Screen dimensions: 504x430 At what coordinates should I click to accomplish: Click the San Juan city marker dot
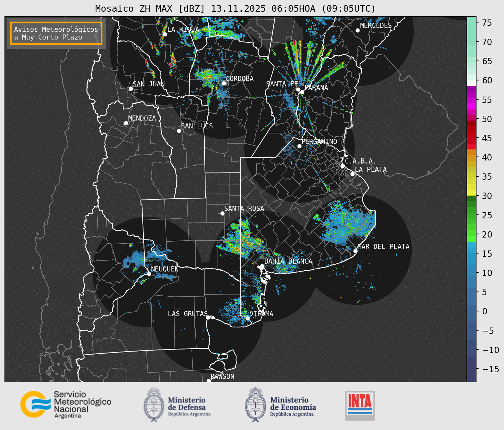[x=131, y=89]
